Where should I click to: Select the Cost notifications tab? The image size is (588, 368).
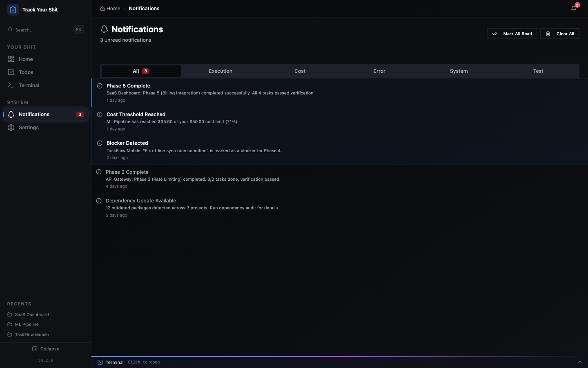[x=300, y=71]
